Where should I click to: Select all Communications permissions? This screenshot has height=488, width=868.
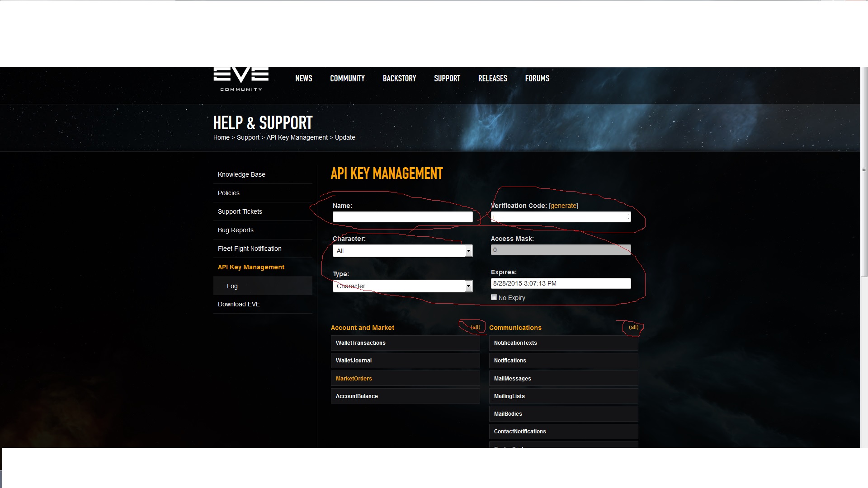click(633, 327)
